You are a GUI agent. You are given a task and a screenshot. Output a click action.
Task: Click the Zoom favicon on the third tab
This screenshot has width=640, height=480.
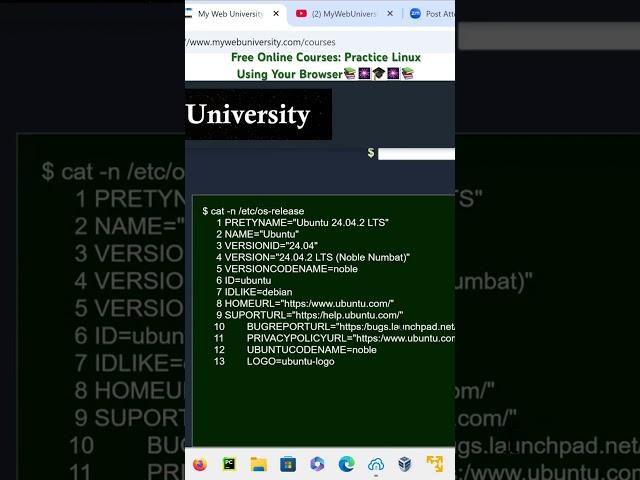(415, 13)
